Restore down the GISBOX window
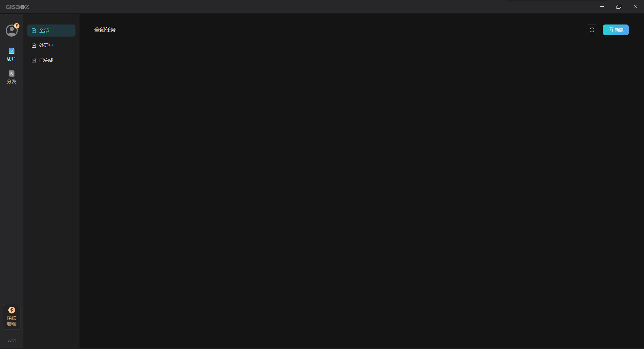The width and height of the screenshot is (644, 349). (x=619, y=7)
